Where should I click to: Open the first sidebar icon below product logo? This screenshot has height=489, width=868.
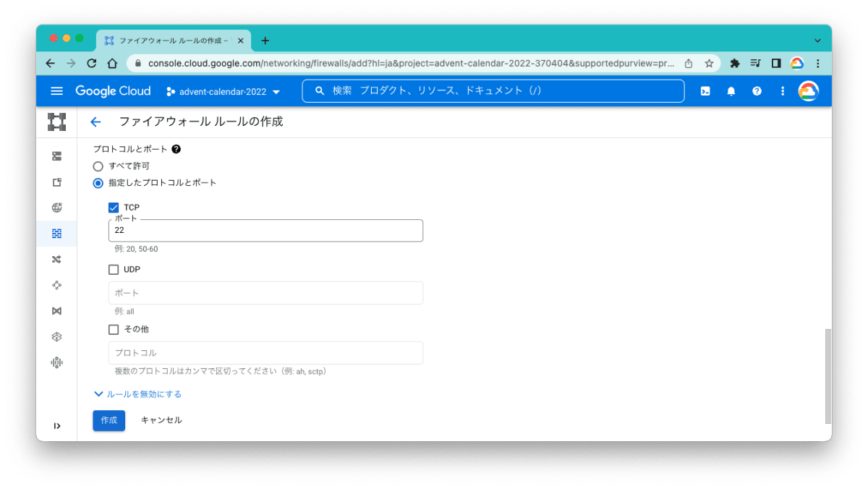56,156
